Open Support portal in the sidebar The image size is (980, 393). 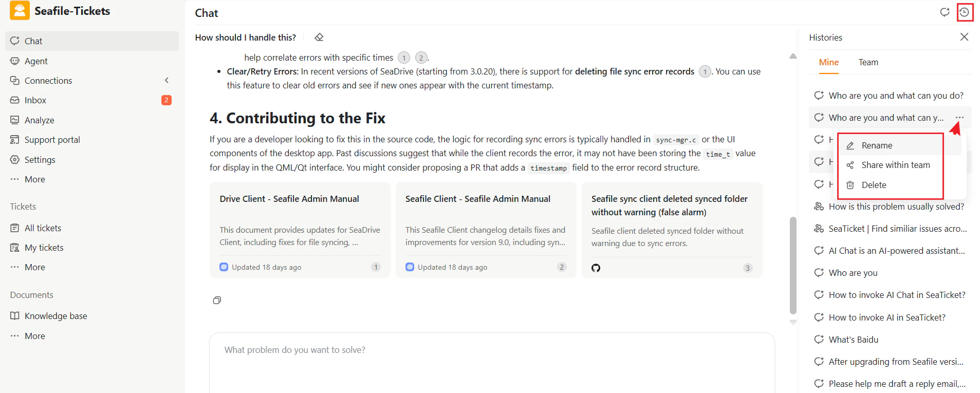tap(92, 140)
